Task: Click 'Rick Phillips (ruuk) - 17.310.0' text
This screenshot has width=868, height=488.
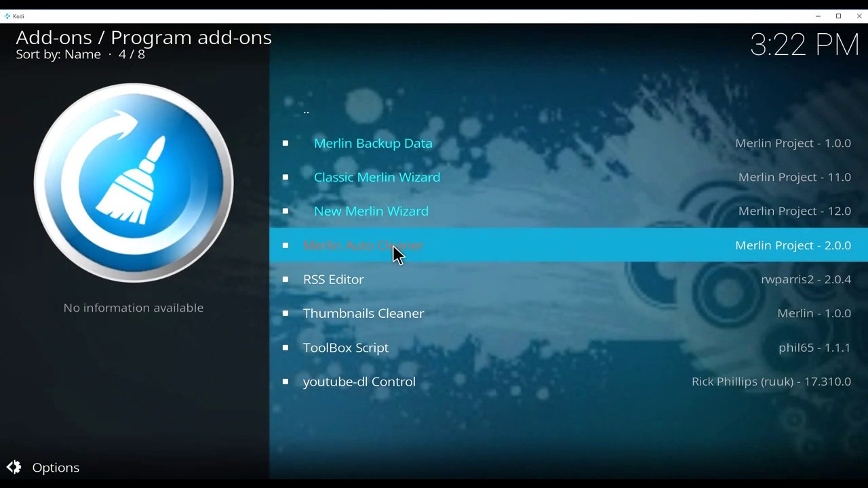Action: [x=771, y=382]
